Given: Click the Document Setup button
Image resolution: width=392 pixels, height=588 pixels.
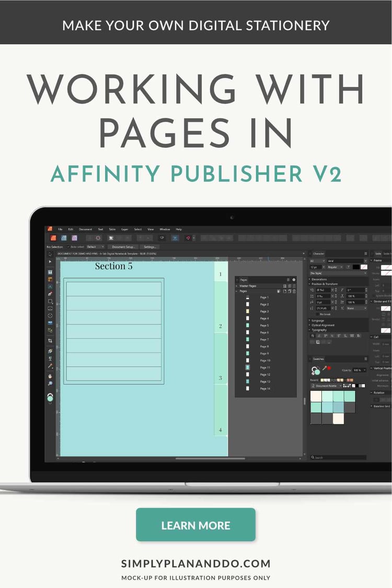Looking at the screenshot, I should [123, 247].
